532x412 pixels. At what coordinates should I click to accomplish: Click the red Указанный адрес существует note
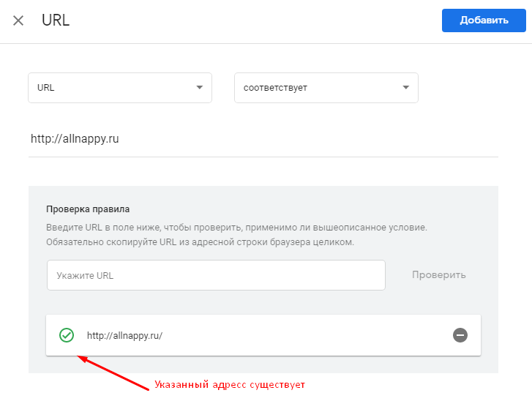[229, 385]
